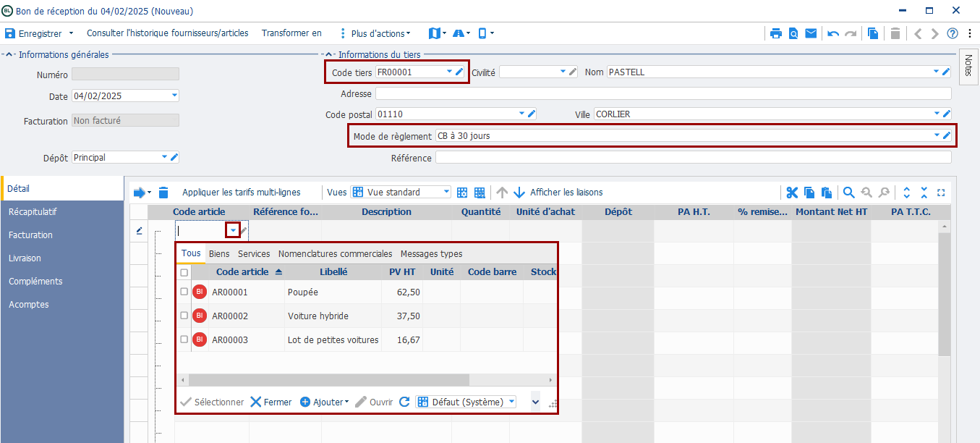
Task: Click the search magnifier in the detail grid toolbar
Action: pyautogui.click(x=849, y=193)
